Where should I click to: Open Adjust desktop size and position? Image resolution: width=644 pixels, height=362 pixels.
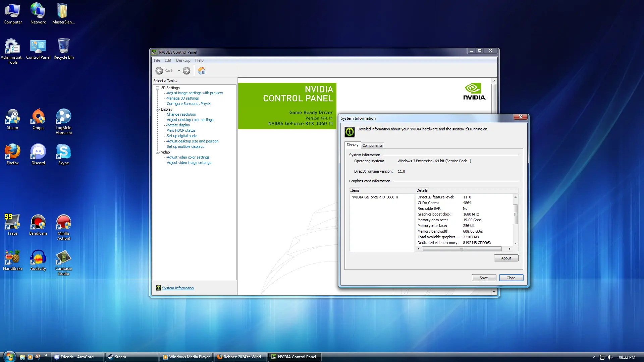pos(193,141)
